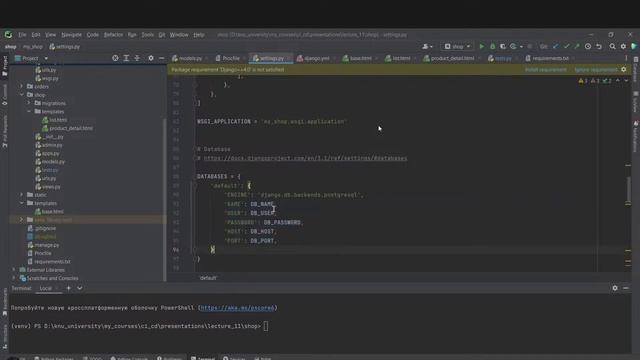The width and height of the screenshot is (640, 360).
Task: Open terminal sessions dropdown arrow
Action: tap(80, 288)
